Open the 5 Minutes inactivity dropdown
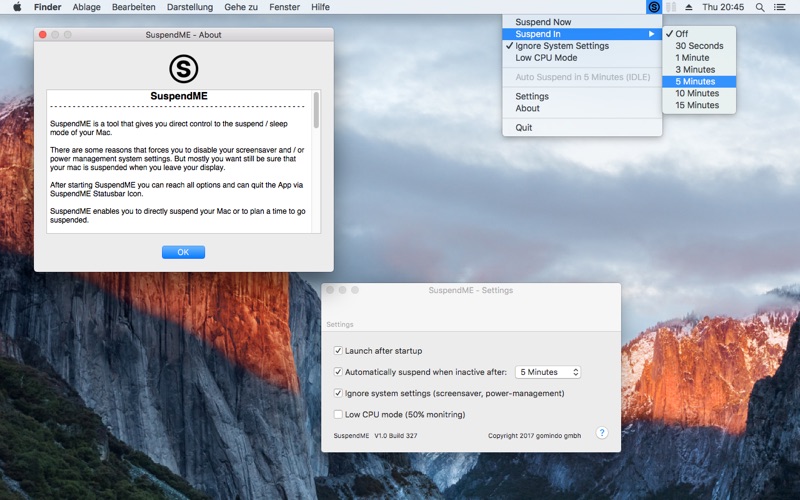The width and height of the screenshot is (800, 500). pos(548,372)
